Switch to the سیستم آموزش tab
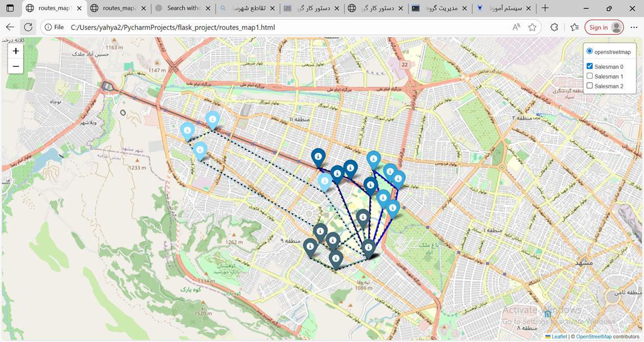The width and height of the screenshot is (644, 342). (x=506, y=8)
